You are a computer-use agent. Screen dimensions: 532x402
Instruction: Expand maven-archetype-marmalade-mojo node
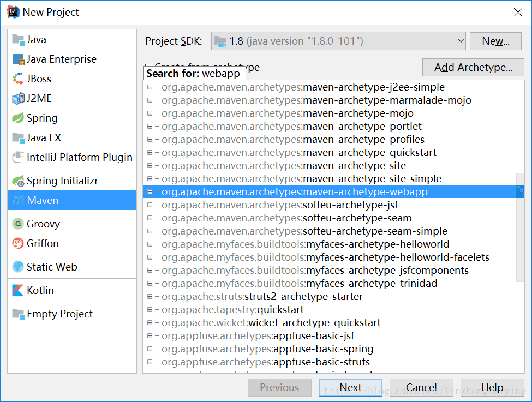150,100
